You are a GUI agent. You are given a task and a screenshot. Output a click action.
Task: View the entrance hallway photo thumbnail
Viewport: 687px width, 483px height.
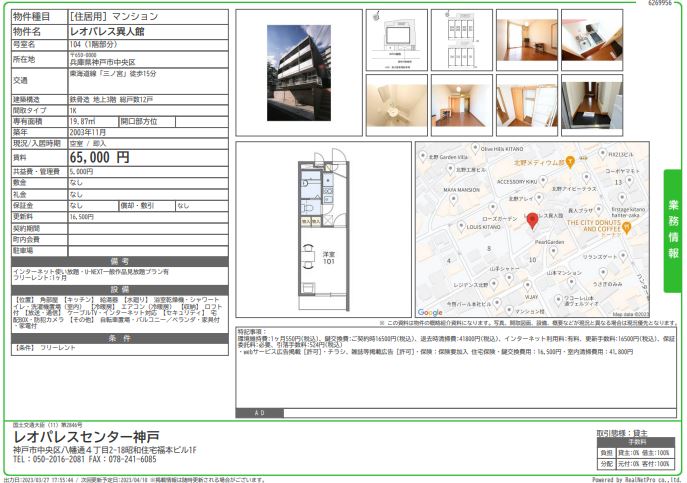click(592, 105)
